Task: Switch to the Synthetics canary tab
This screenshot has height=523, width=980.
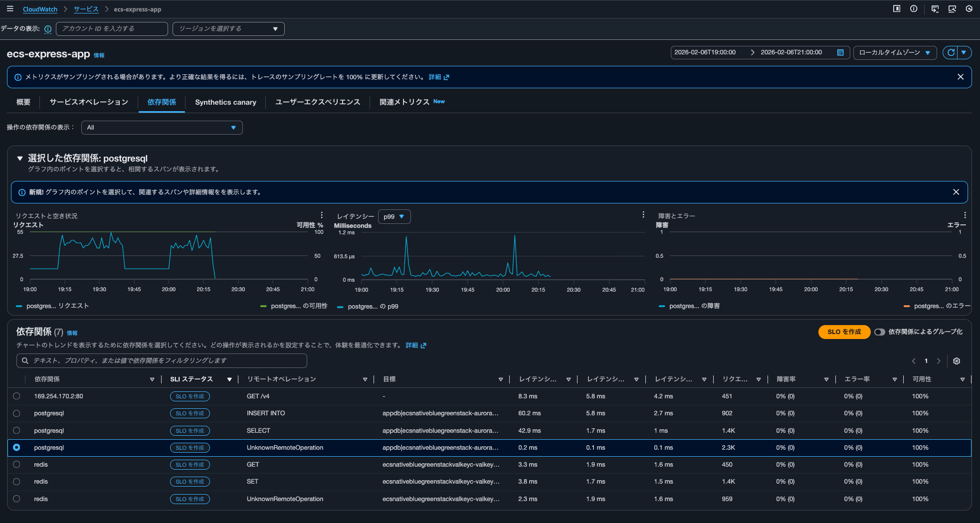Action: pos(225,102)
